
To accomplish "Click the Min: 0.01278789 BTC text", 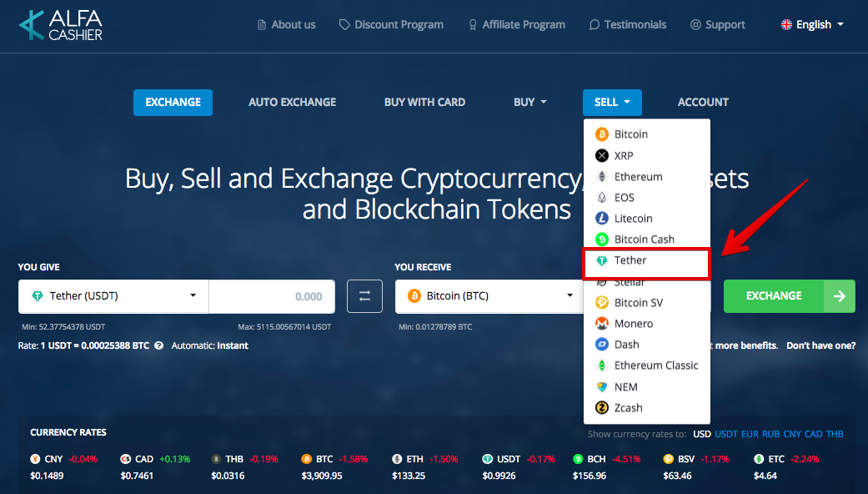I will pos(435,327).
